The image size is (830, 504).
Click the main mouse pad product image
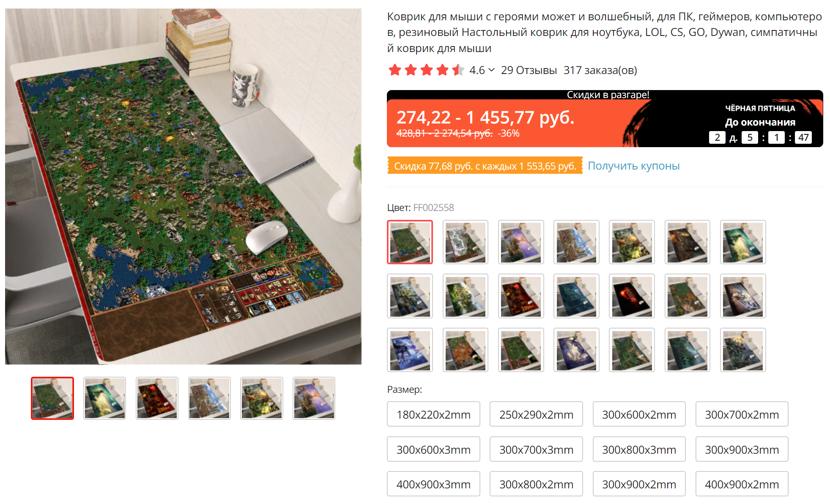point(183,186)
